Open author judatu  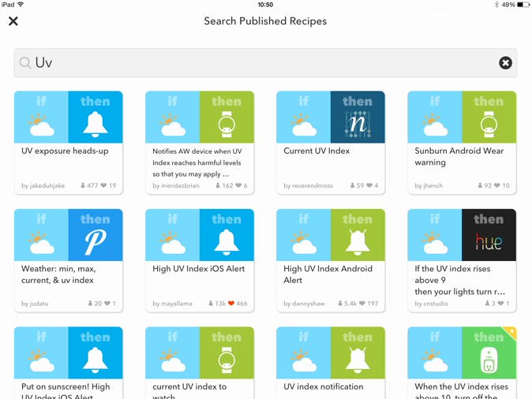click(35, 304)
